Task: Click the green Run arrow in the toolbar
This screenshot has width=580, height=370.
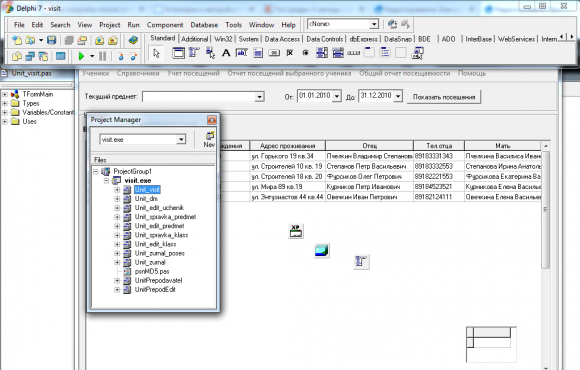Action: pos(81,56)
